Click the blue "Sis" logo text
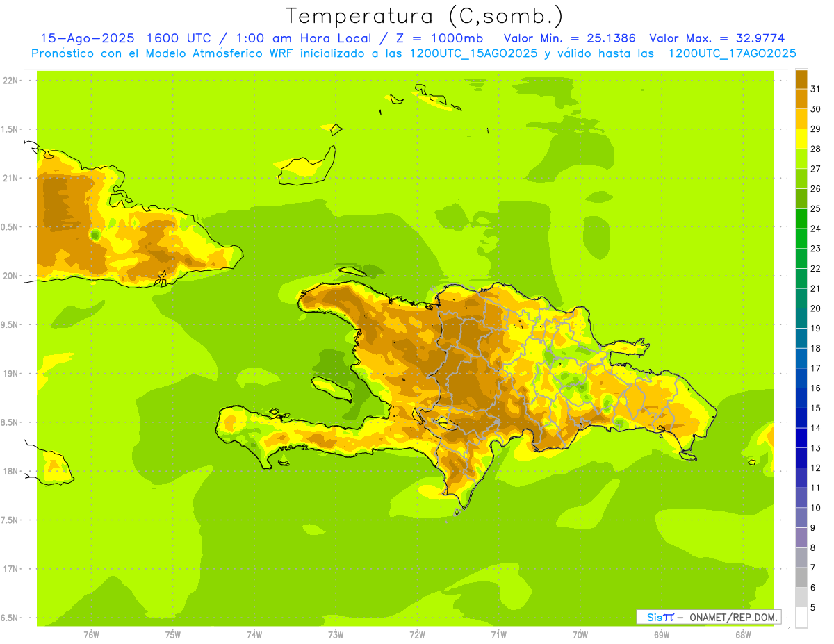 tap(654, 617)
